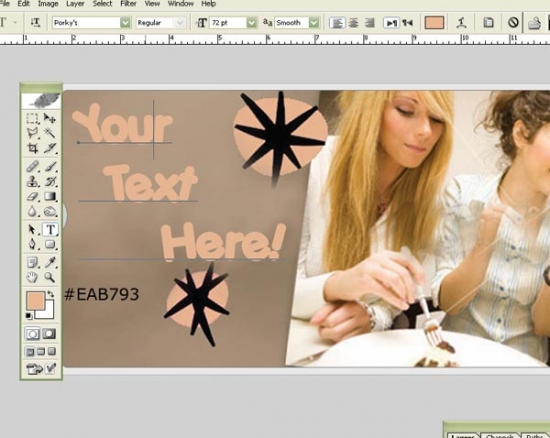Screen dimensions: 550x438
Task: Select the Hand tool
Action: [x=32, y=277]
